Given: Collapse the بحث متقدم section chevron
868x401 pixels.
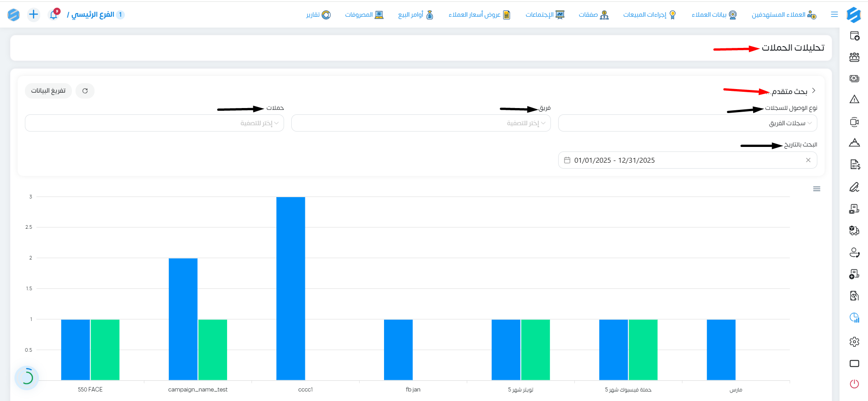Looking at the screenshot, I should [x=814, y=90].
